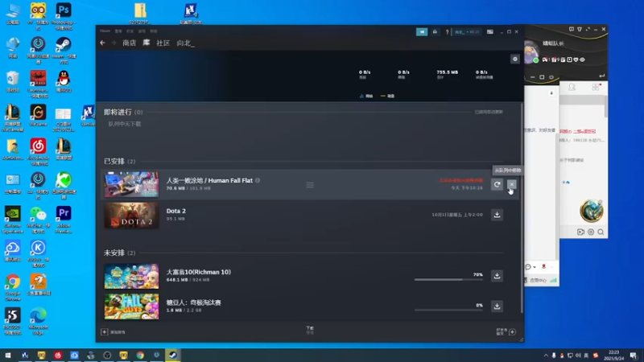This screenshot has width=644, height=362.
Task: Open the Fall Guys thumbnail
Action: point(131,306)
